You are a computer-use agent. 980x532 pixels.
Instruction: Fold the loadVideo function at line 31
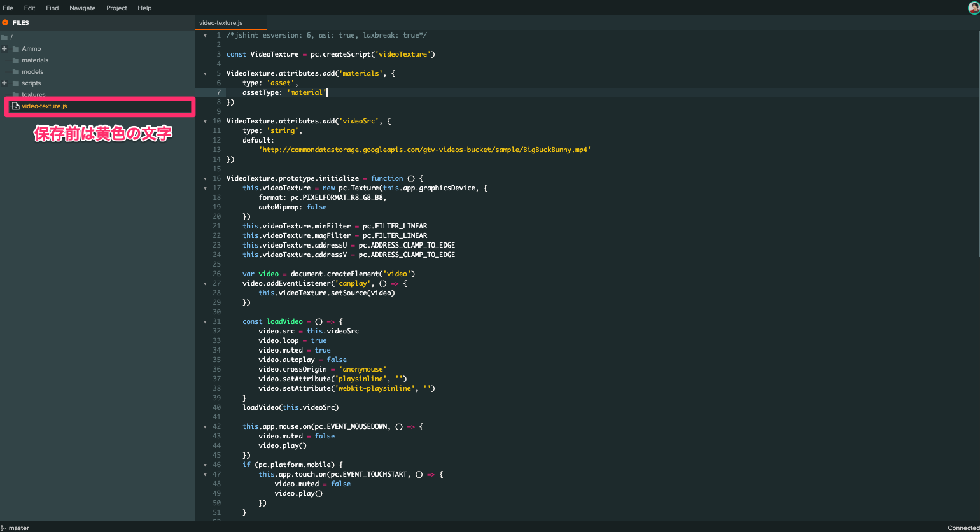click(205, 322)
